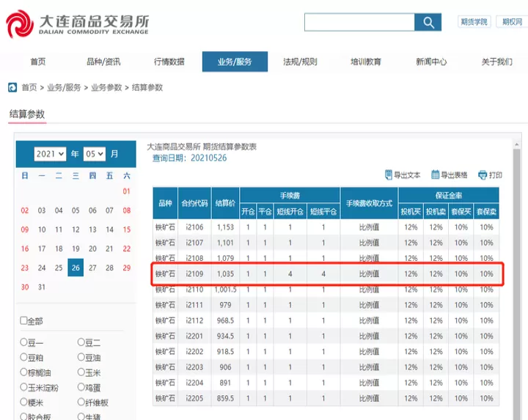This screenshot has width=528, height=420.
Task: Click the 投机买 column header
Action: pos(411,211)
